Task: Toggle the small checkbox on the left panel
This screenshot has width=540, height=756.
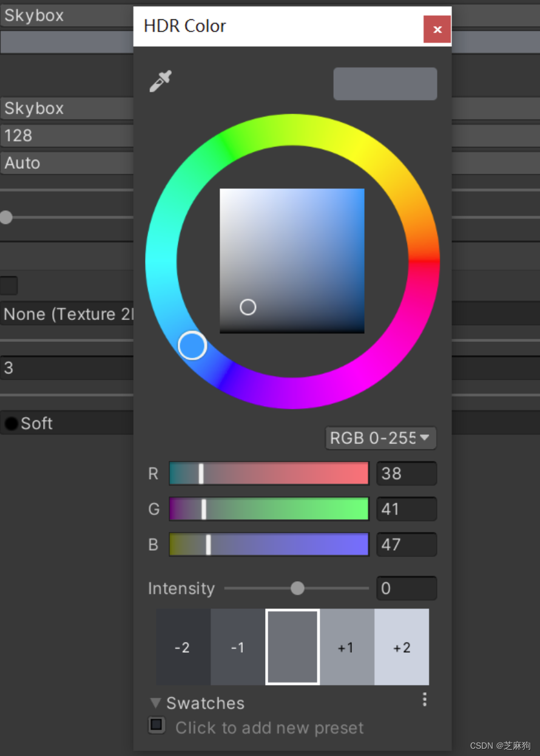Action: 8,285
